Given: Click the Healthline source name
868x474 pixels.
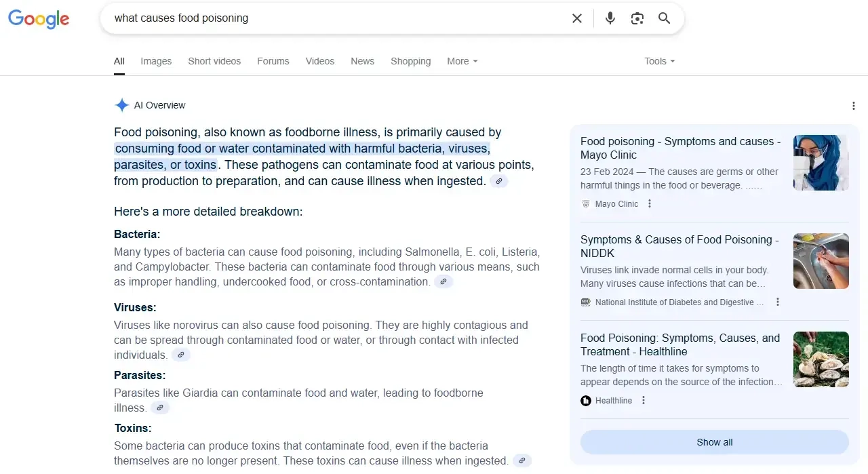Looking at the screenshot, I should tap(614, 401).
